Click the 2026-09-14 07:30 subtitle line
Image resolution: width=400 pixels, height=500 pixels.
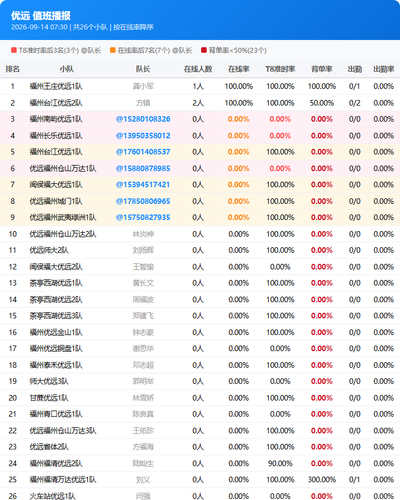[82, 27]
